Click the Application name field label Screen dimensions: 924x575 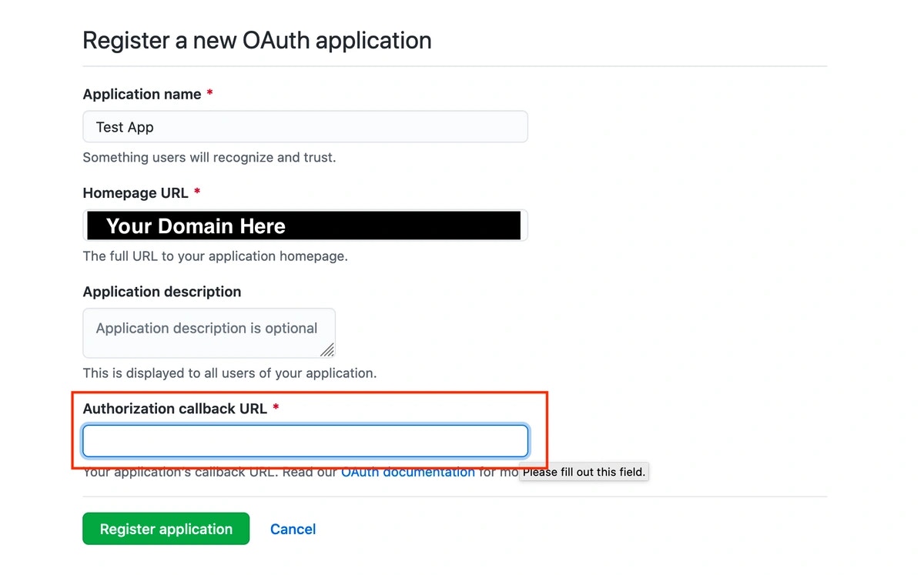144,94
